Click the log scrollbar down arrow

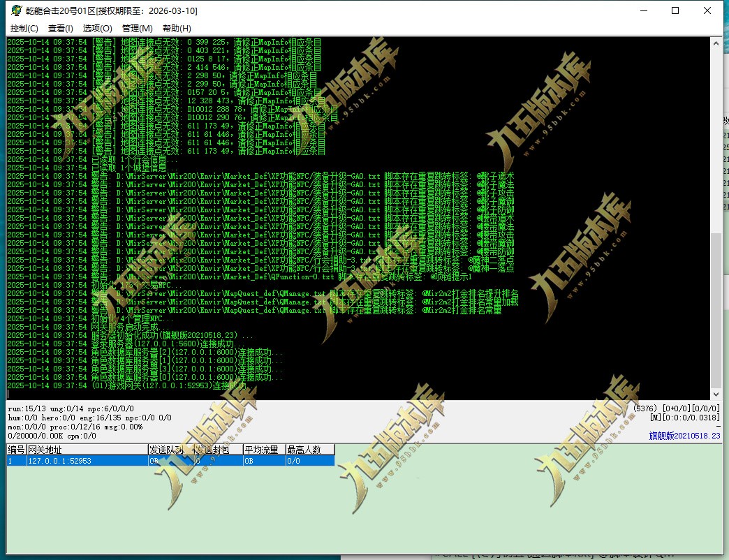[716, 394]
